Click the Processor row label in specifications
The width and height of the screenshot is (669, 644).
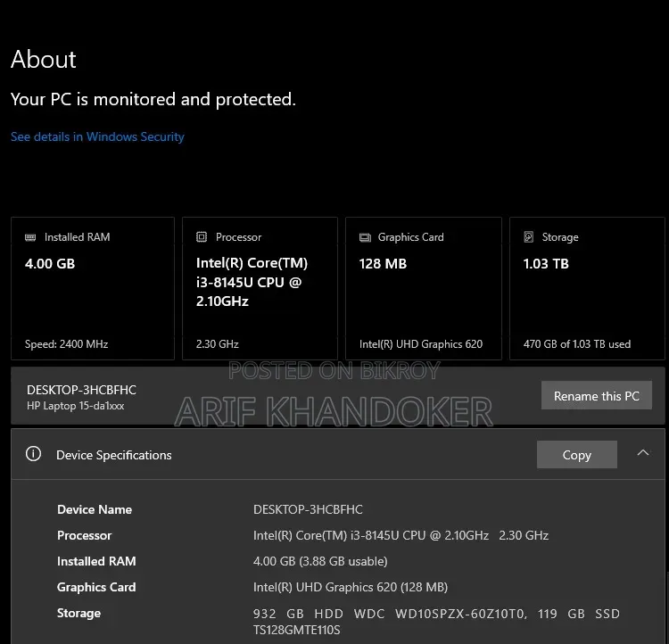(84, 535)
